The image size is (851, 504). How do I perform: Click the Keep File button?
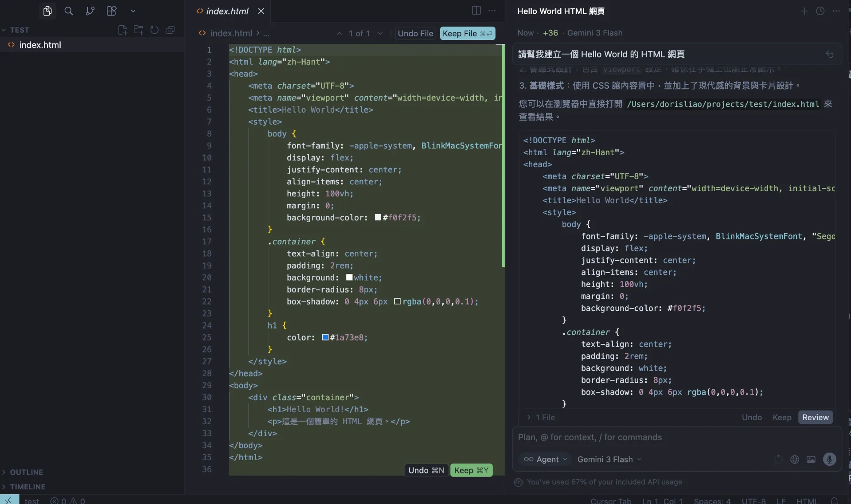click(x=467, y=33)
